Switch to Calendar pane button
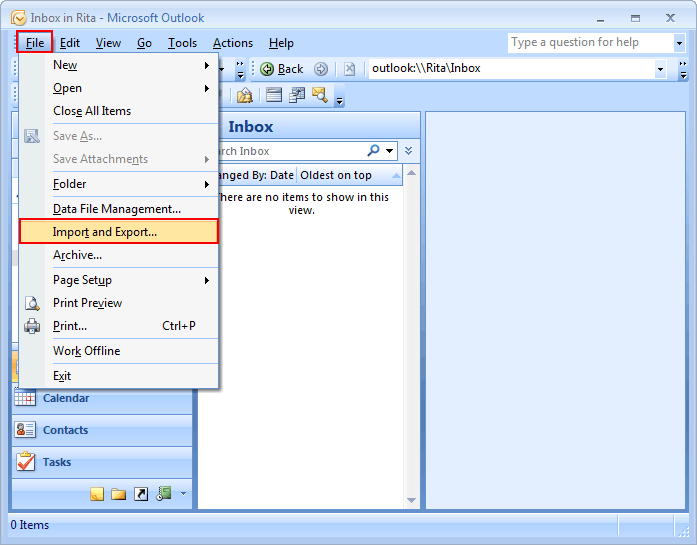 (x=102, y=397)
